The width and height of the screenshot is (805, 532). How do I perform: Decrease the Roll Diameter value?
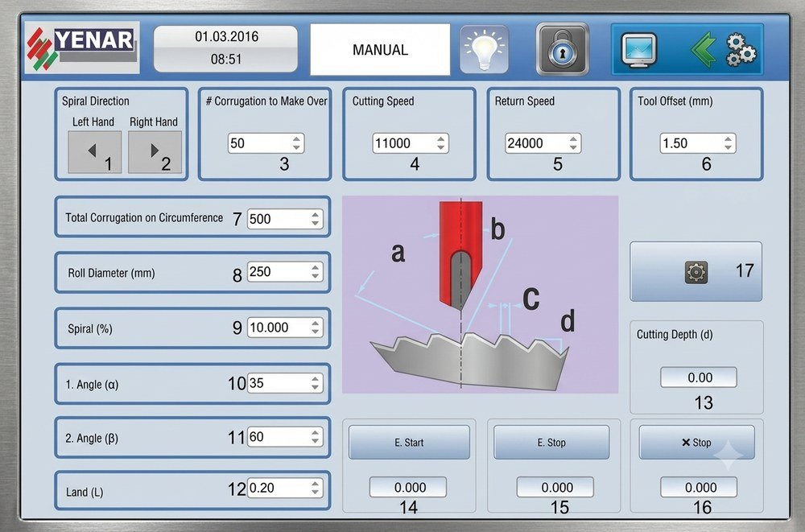316,276
